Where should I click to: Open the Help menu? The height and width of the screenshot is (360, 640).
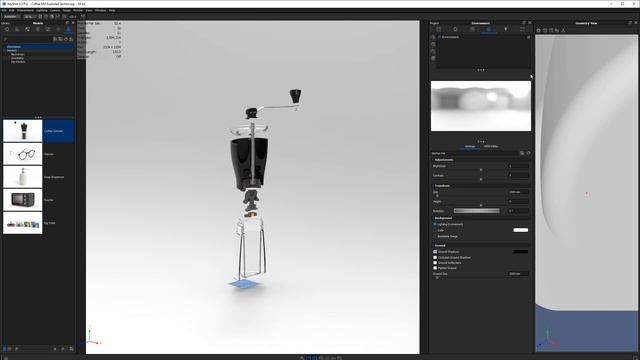(112, 10)
